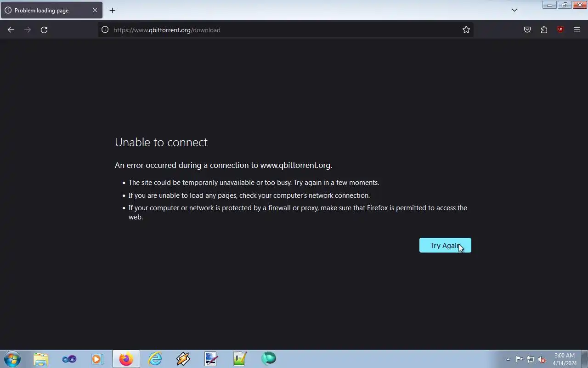Viewport: 588px width, 368px height.
Task: Open site information icon in address bar
Action: [x=105, y=30]
